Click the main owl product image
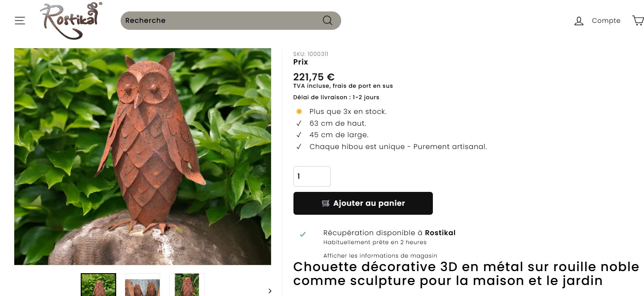The height and width of the screenshot is (296, 644). (x=143, y=156)
